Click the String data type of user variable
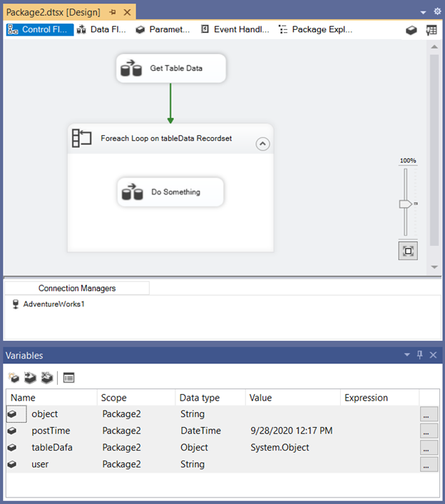Image resolution: width=445 pixels, height=504 pixels. 193,464
